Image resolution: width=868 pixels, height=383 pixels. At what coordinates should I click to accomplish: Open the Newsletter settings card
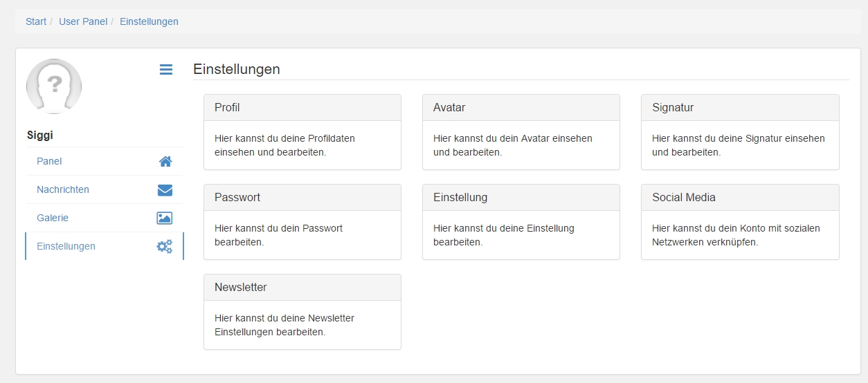click(302, 312)
